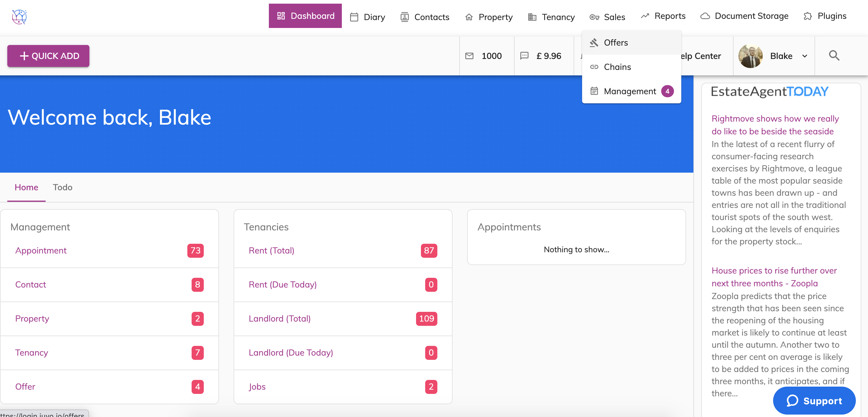868x417 pixels.
Task: Open the Diary menu item
Action: pos(374,17)
